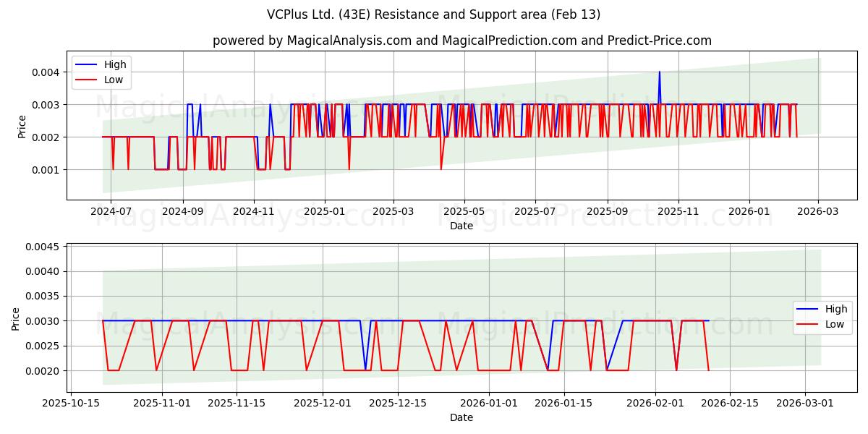The height and width of the screenshot is (434, 868).
Task: Click the 0.0025 tick on bottom chart
Action: point(43,346)
